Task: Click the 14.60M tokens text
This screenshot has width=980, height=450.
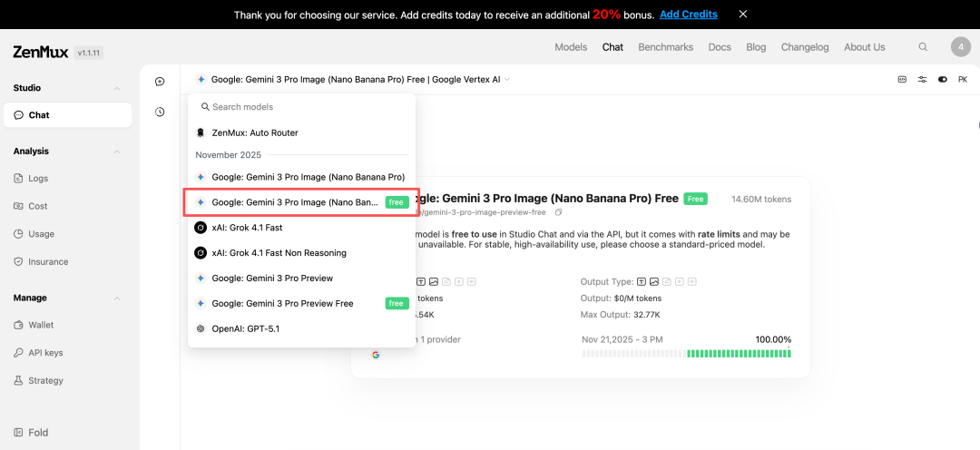Action: coord(761,200)
